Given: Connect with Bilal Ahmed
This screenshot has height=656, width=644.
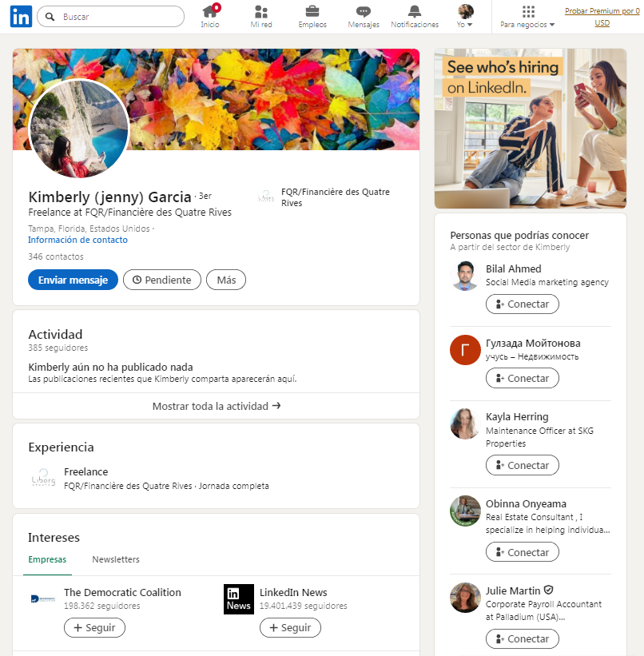Looking at the screenshot, I should coord(523,304).
